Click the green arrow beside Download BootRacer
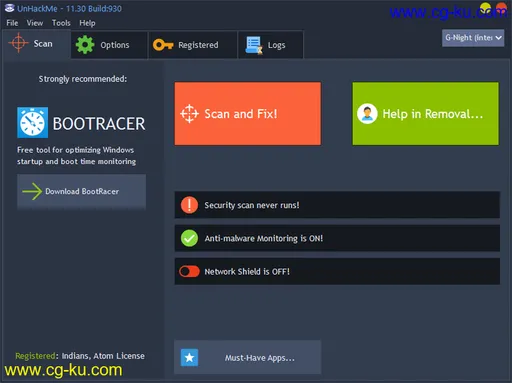Image resolution: width=512 pixels, height=383 pixels. point(32,191)
